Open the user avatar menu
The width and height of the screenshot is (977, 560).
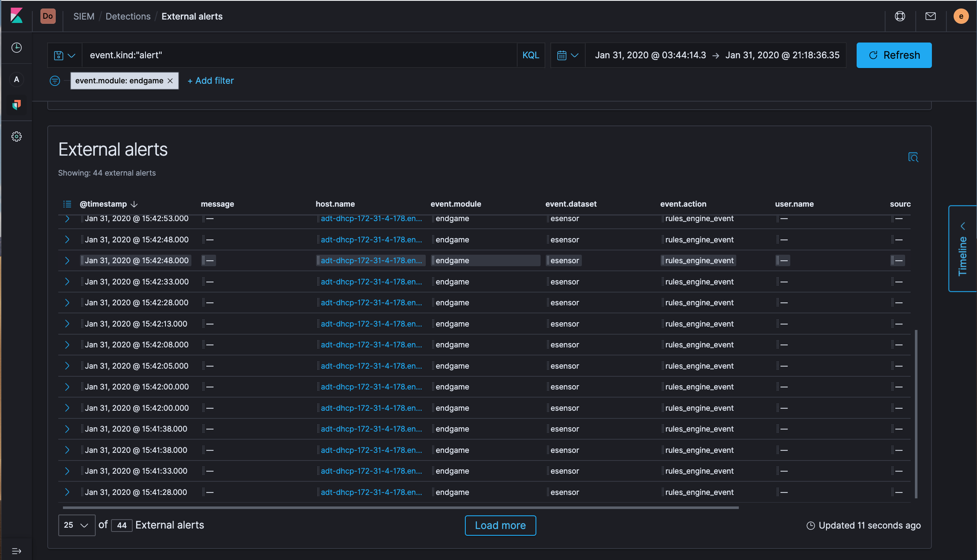click(x=961, y=16)
